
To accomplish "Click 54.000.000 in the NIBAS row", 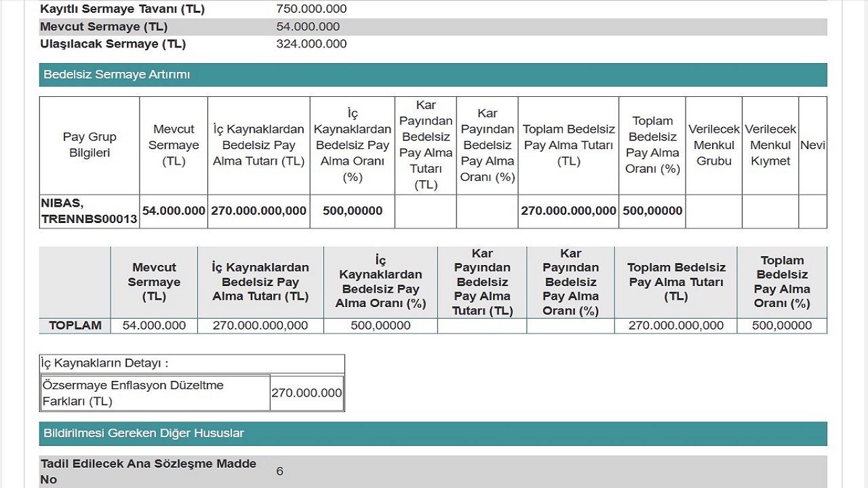I will (174, 211).
